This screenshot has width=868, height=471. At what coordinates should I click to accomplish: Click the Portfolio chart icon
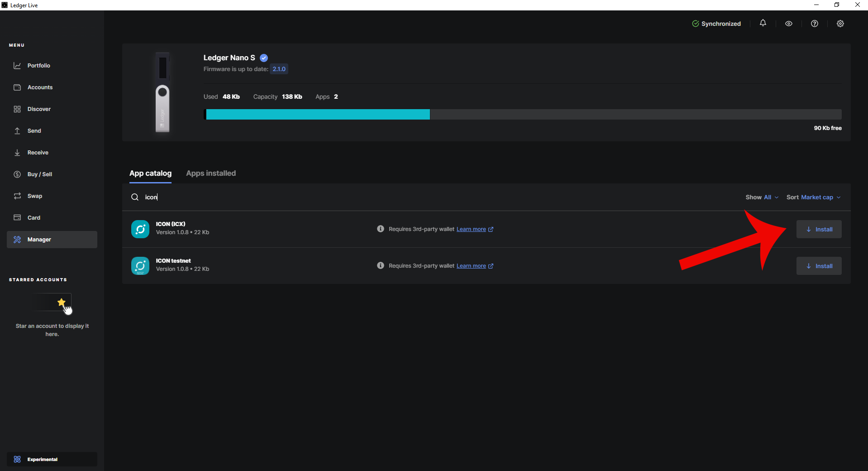17,66
